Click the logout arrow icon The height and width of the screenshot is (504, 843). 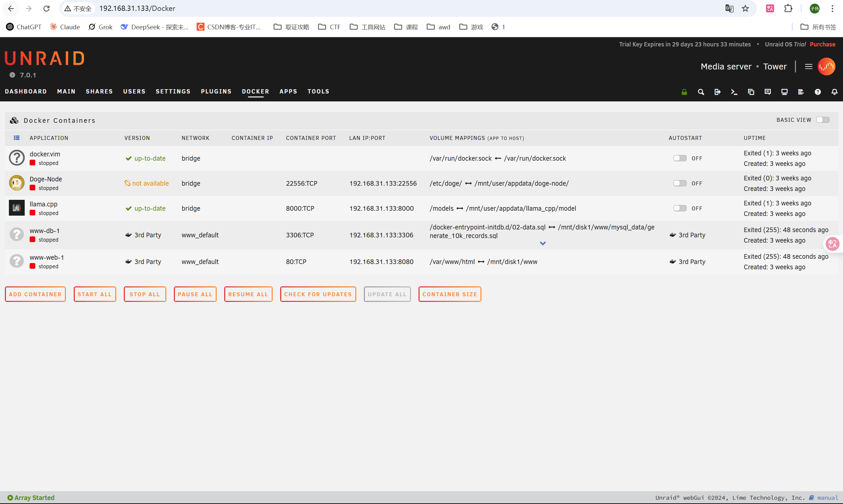pyautogui.click(x=717, y=92)
